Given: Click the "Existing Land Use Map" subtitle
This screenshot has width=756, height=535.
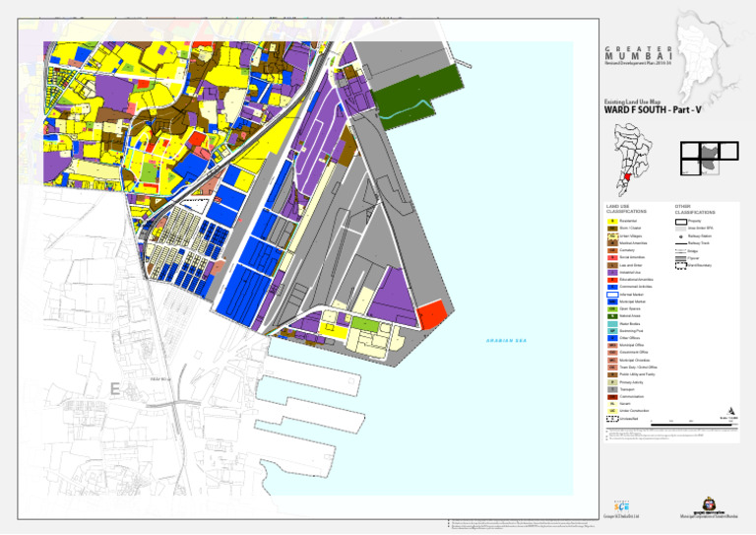Looking at the screenshot, I should pos(632,101).
